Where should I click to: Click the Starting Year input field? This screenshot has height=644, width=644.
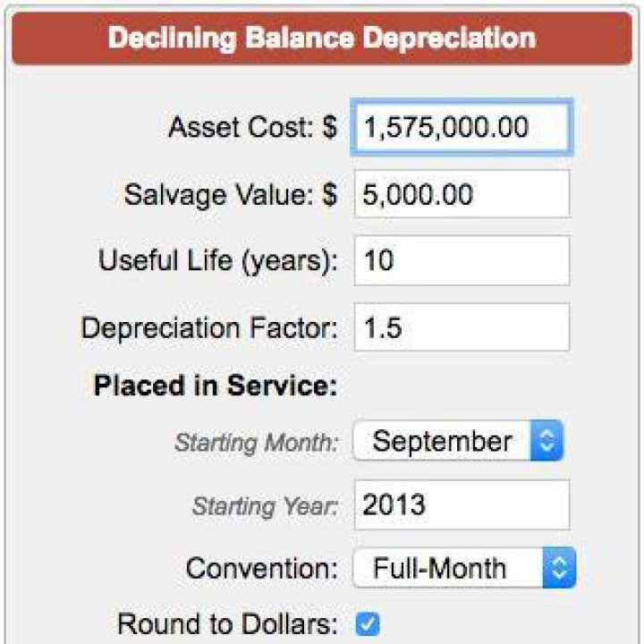tap(462, 504)
